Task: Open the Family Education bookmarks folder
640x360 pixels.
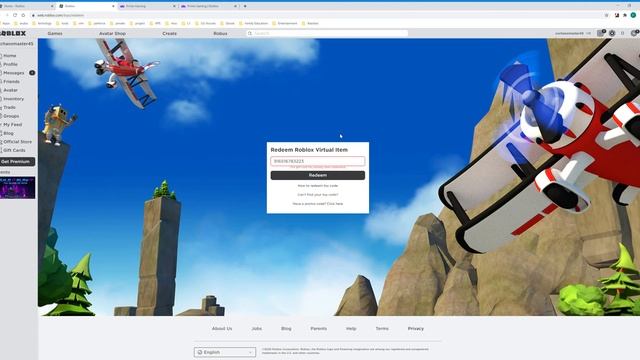Action: click(x=253, y=23)
